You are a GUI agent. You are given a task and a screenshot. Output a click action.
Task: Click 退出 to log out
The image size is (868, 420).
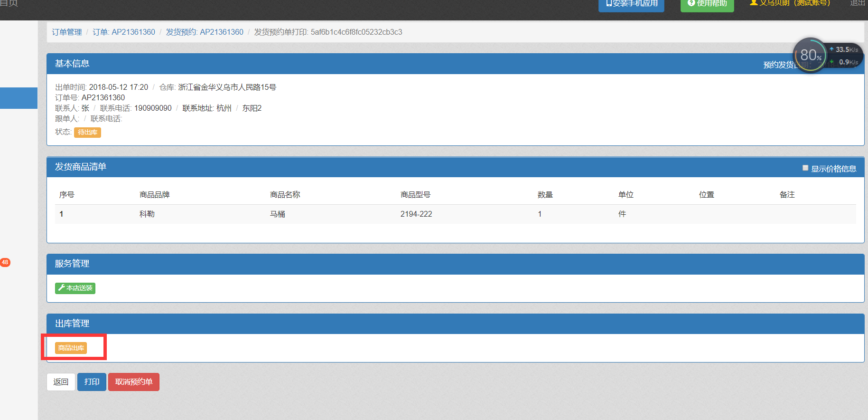[857, 3]
